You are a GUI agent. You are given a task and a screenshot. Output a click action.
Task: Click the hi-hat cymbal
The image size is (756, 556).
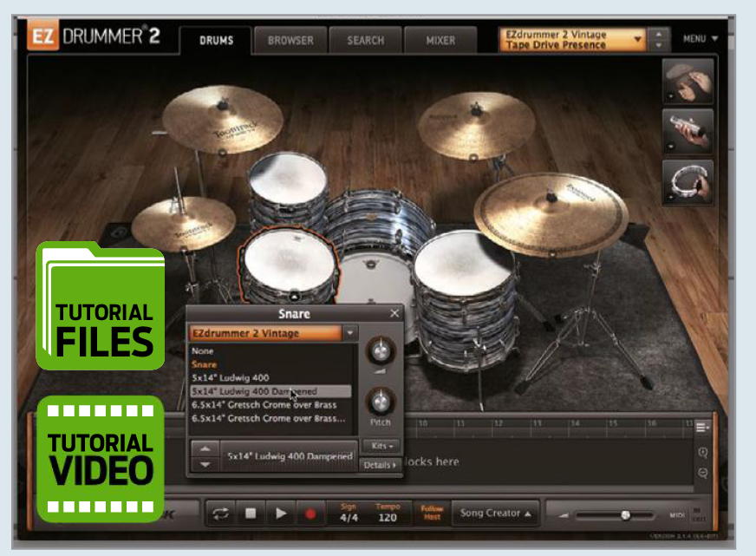click(183, 223)
